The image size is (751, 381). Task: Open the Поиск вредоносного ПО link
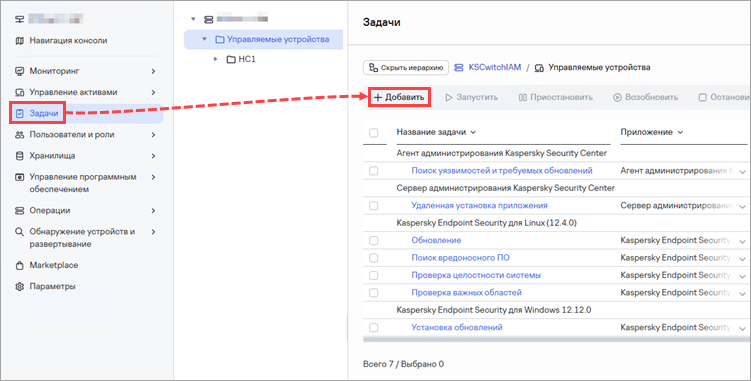tap(460, 257)
